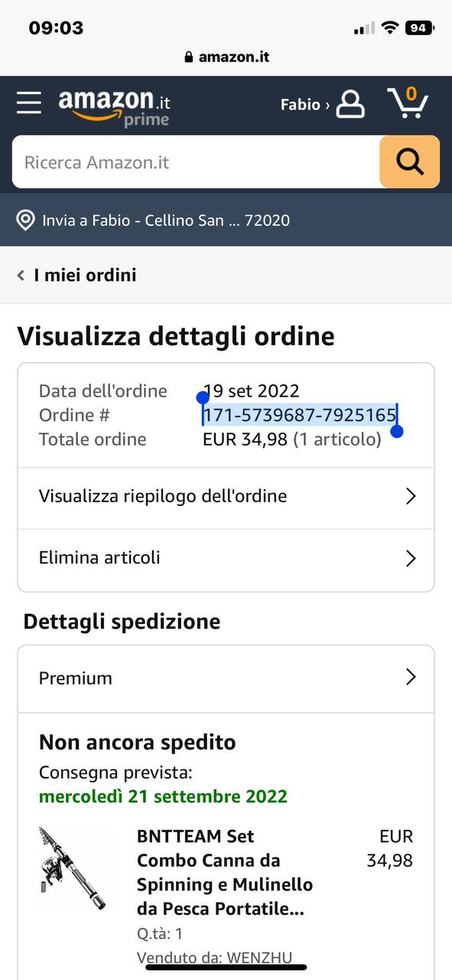
Task: Expand the Premium shipping chevron
Action: (x=411, y=678)
